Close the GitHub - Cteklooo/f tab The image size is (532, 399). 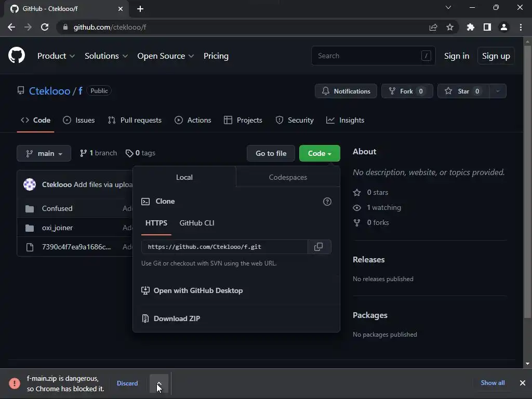point(121,9)
